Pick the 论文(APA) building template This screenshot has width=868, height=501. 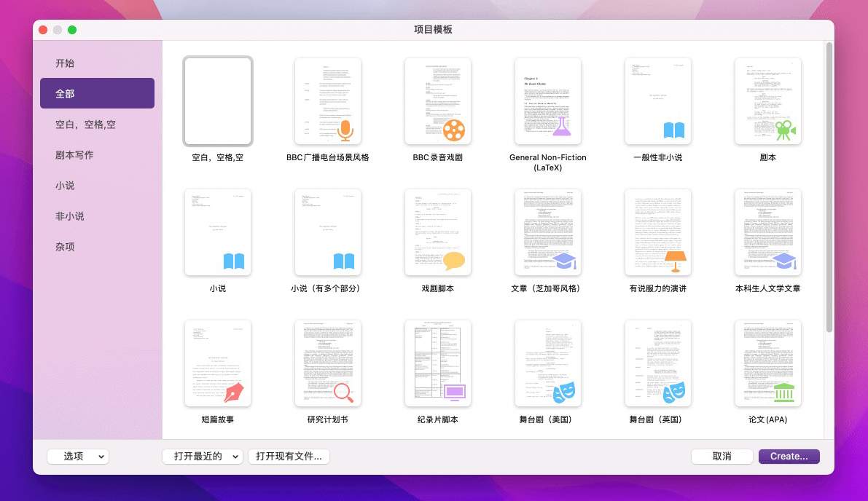[x=767, y=363]
